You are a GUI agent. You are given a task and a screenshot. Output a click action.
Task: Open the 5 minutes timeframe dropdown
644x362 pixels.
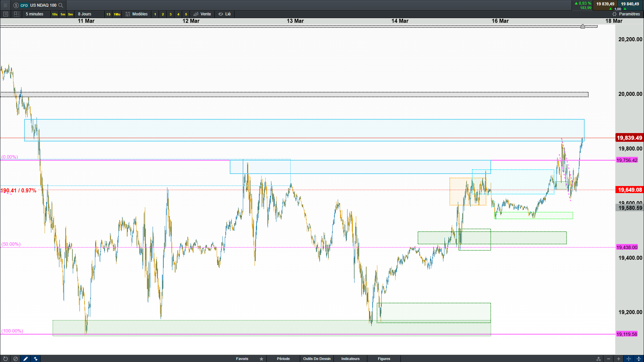point(35,14)
